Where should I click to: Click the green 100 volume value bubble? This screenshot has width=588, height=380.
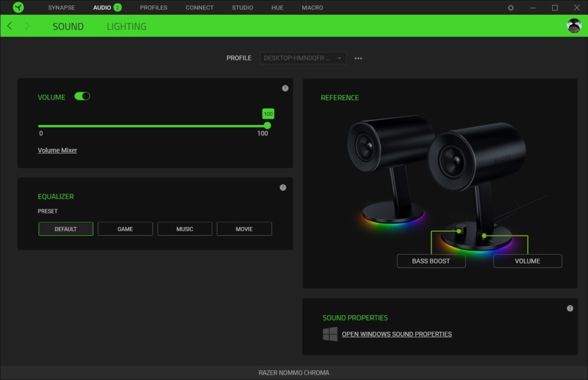(x=268, y=114)
